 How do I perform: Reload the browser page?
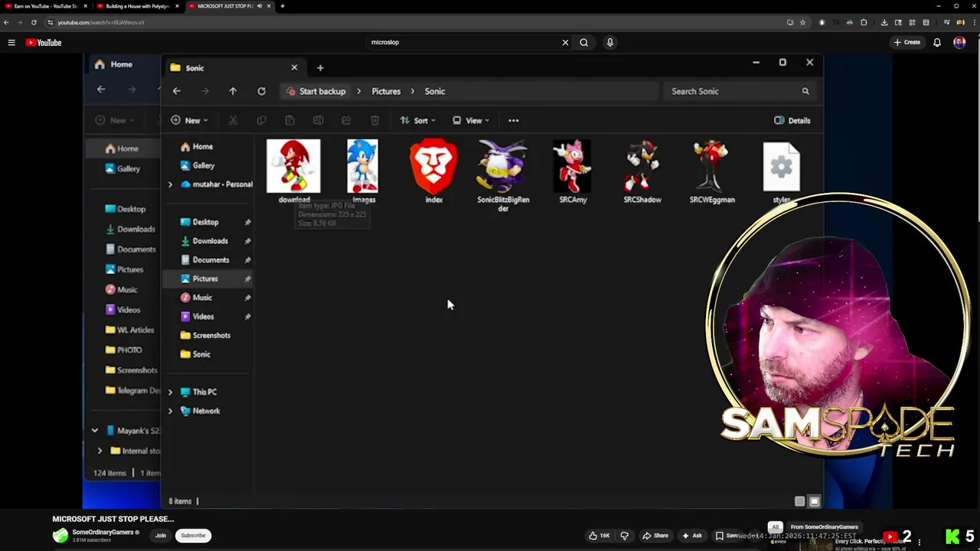tap(34, 22)
